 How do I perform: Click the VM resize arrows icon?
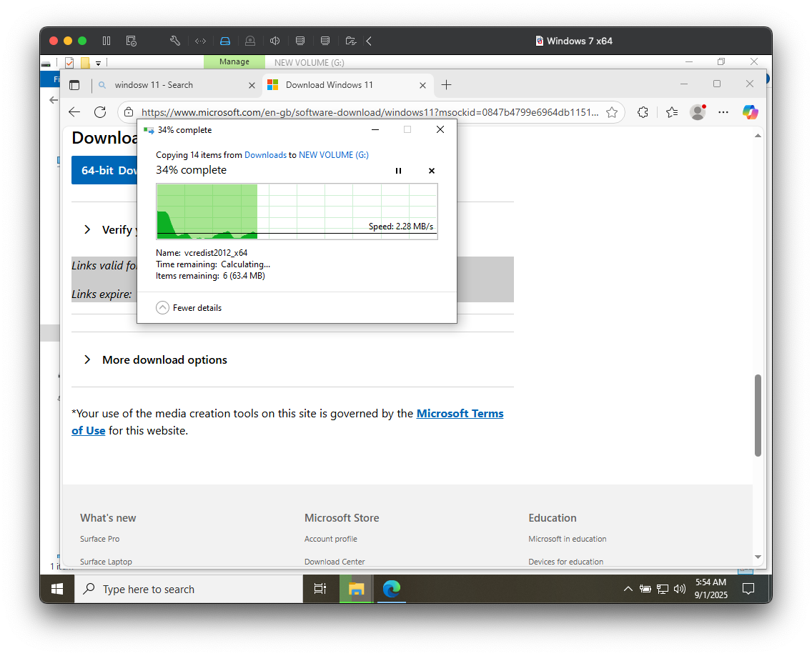click(200, 41)
